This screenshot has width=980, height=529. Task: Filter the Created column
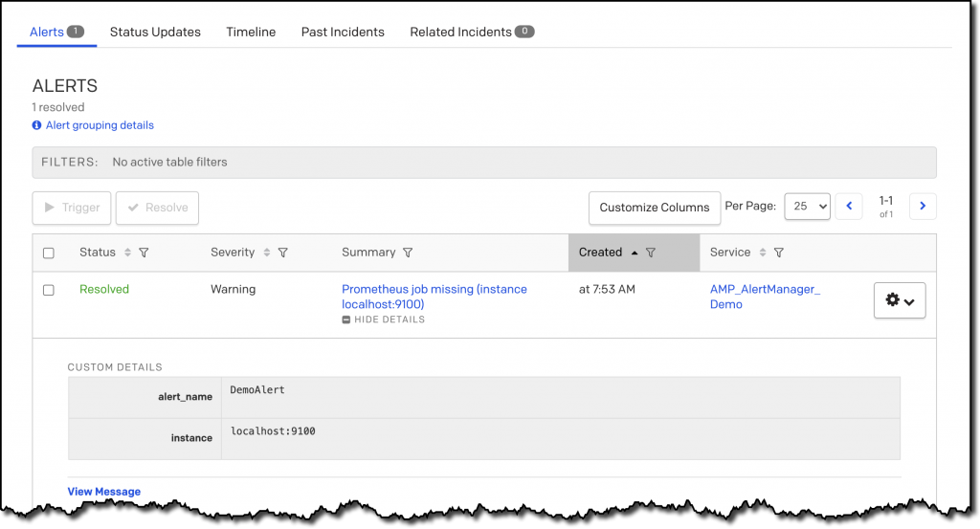[x=651, y=253]
